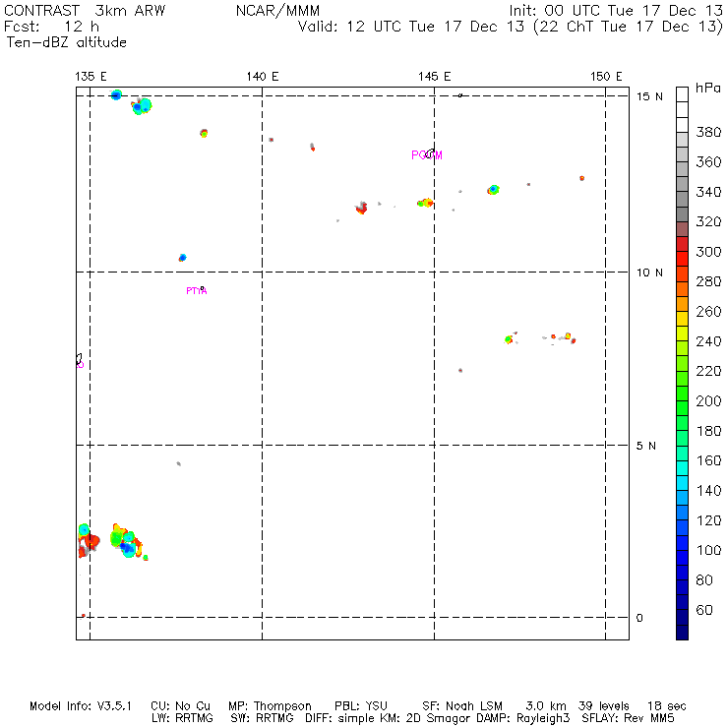Click the "Model Info: V3.5.1" footer text
728x728 pixels.
coord(81,706)
